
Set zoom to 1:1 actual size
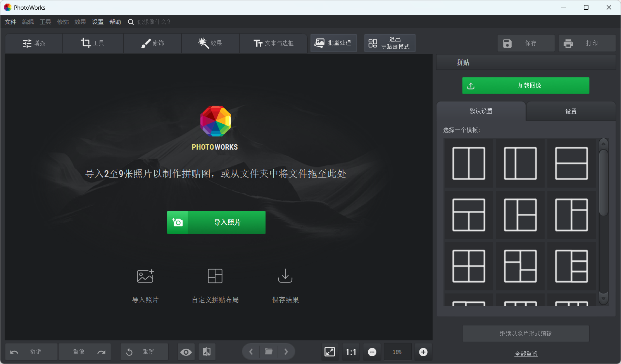coord(351,352)
